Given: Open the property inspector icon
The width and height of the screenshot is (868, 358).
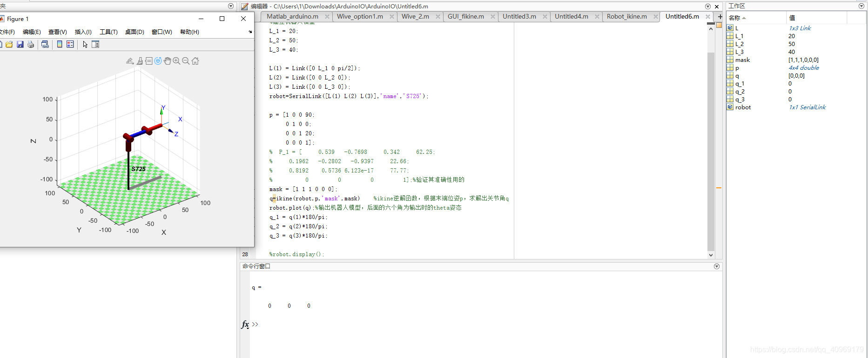Looking at the screenshot, I should click(x=95, y=44).
